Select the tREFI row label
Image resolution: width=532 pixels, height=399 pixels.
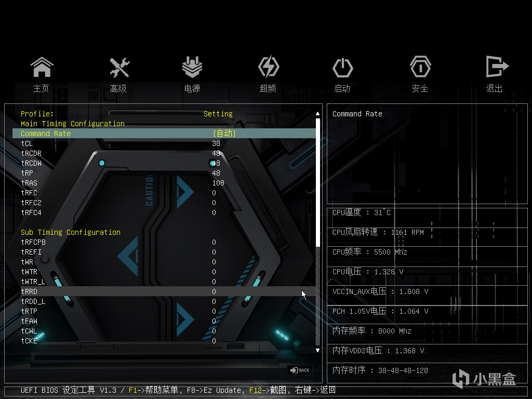pos(31,252)
